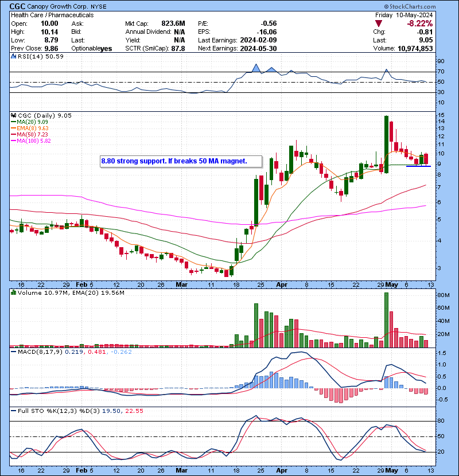This screenshot has width=459, height=476.
Task: Click the Volume 10.97M, EMA(20) label
Action: click(71, 293)
